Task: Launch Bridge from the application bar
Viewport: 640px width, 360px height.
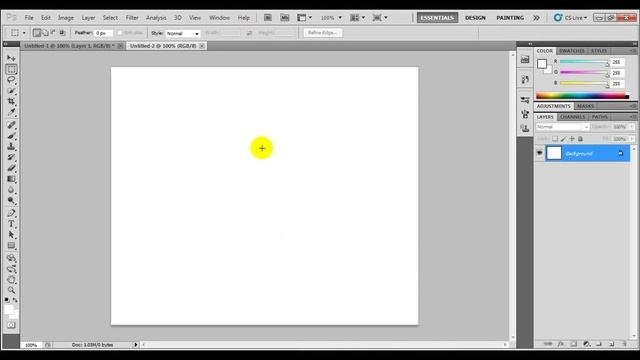Action: tap(268, 18)
